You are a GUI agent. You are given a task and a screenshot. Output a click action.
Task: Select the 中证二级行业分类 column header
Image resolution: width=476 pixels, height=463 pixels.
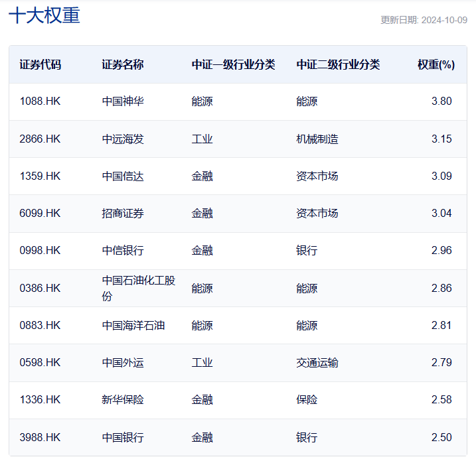coord(339,64)
